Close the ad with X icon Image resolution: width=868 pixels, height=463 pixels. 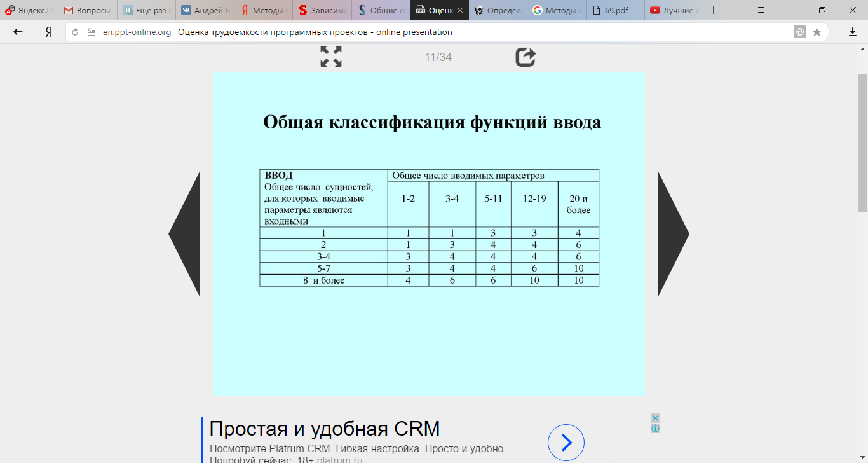[x=655, y=418]
